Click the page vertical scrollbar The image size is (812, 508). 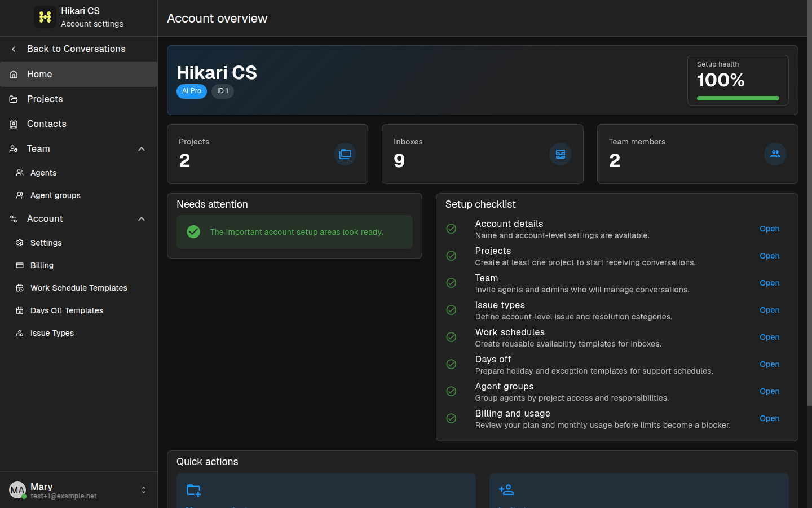tap(809, 203)
